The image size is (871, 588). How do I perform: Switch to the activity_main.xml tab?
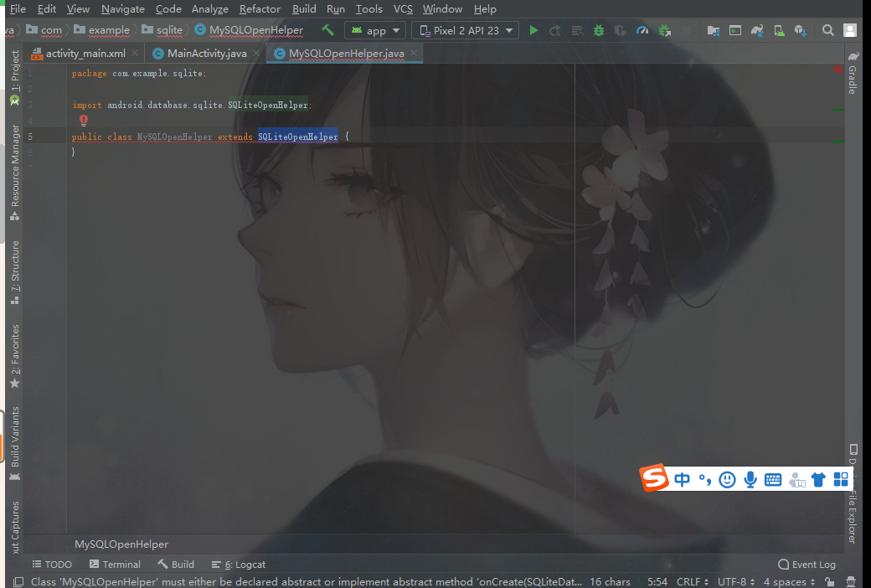click(85, 54)
